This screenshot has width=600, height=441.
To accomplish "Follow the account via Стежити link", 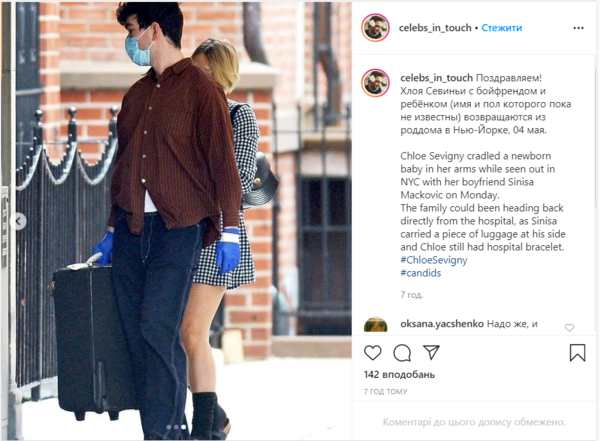I will point(502,28).
